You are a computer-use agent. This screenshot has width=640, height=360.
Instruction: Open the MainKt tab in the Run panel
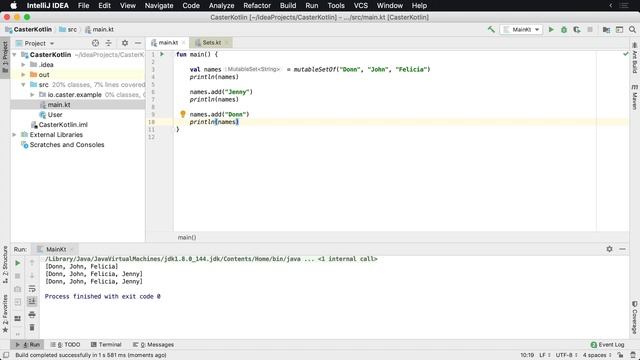(56, 249)
